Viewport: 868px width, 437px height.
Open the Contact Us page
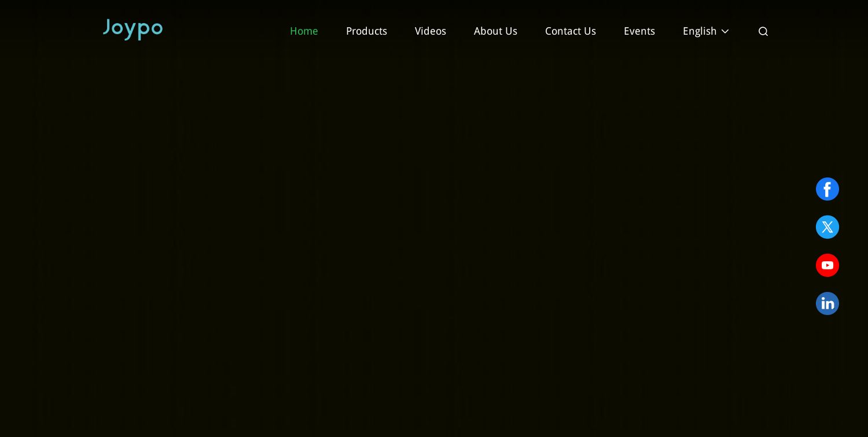[x=571, y=31]
